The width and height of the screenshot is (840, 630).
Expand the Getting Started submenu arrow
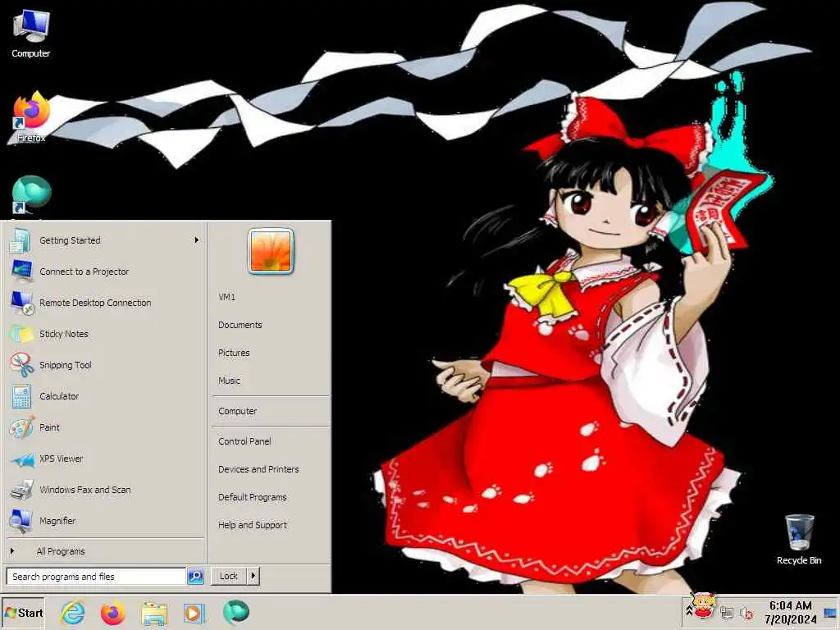point(197,240)
